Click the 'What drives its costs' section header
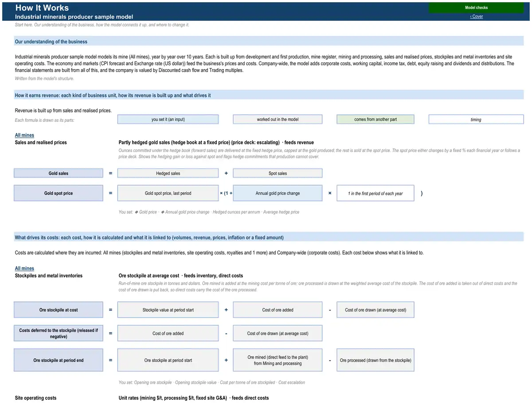 click(269, 237)
